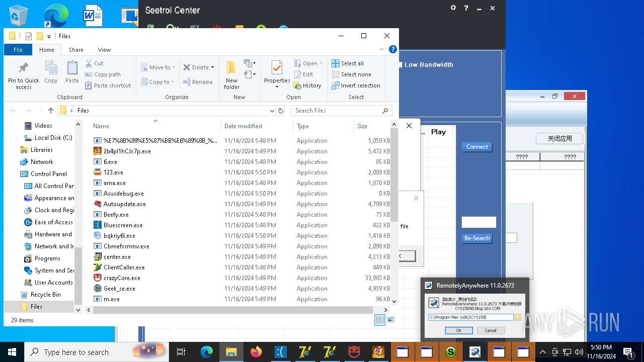Select Bluescreen.exe in the file list
Image resolution: width=644 pixels, height=362 pixels.
click(x=123, y=225)
